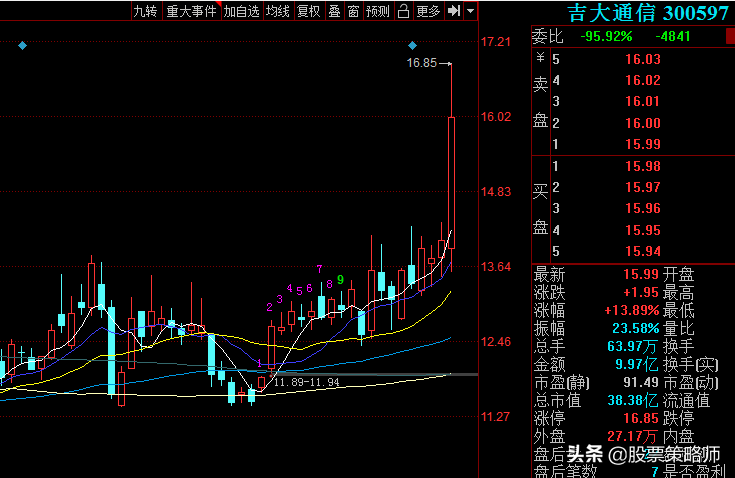
Task: Select buy level 4 price 15.95
Action: (643, 230)
